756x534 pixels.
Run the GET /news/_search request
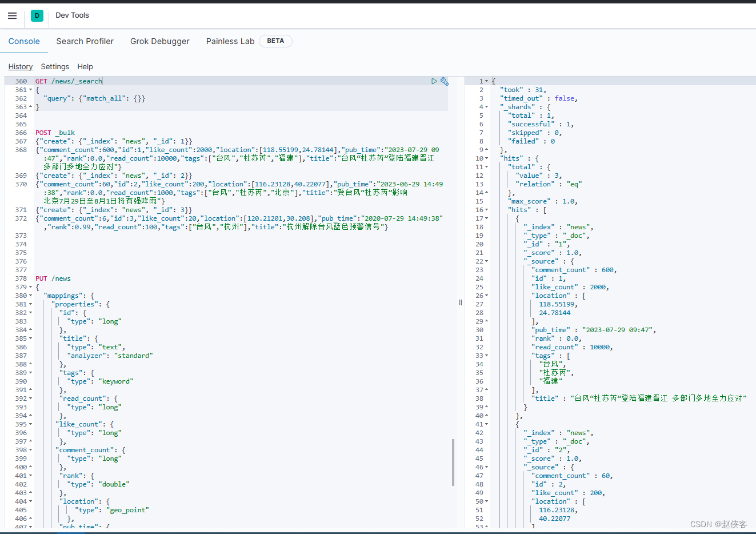pyautogui.click(x=434, y=81)
